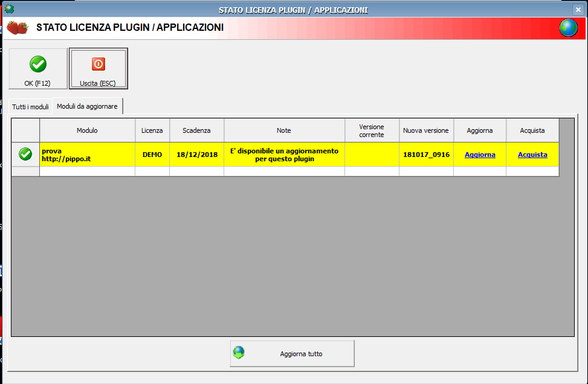Click the Versione corrente column header
Screen dimensions: 588x384
pyautogui.click(x=372, y=130)
